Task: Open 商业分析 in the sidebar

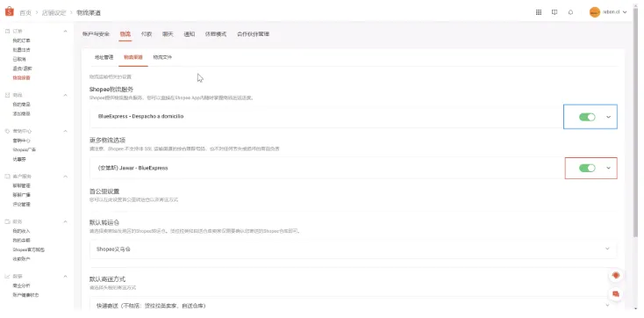Action: point(21,285)
